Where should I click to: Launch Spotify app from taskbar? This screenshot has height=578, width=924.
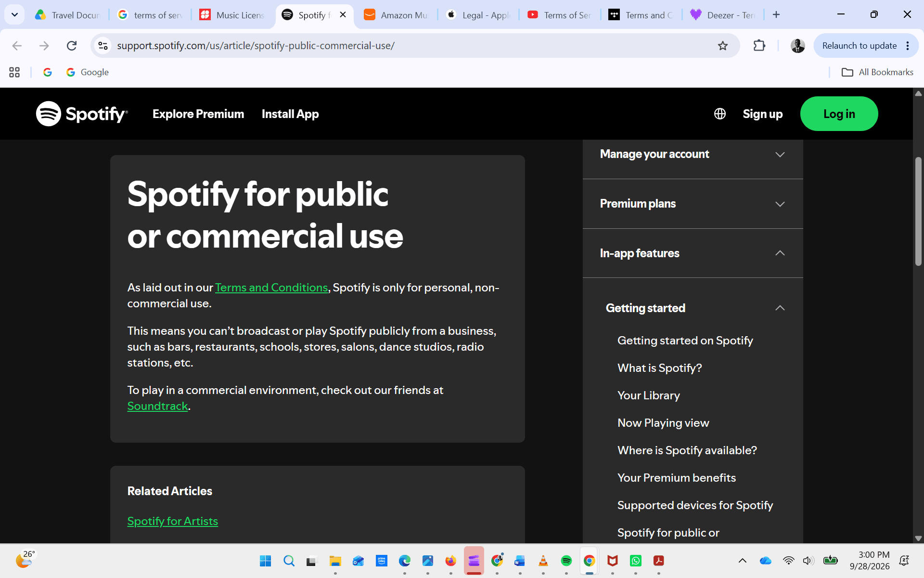pos(566,561)
